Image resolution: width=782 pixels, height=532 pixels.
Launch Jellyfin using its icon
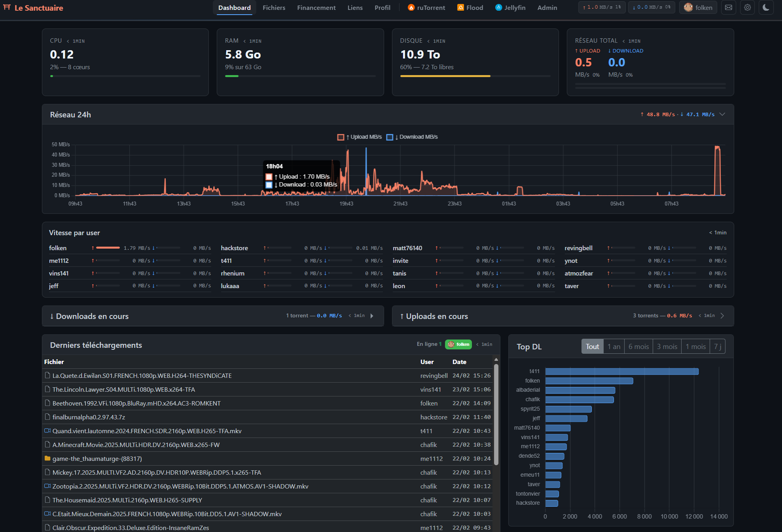coord(498,7)
